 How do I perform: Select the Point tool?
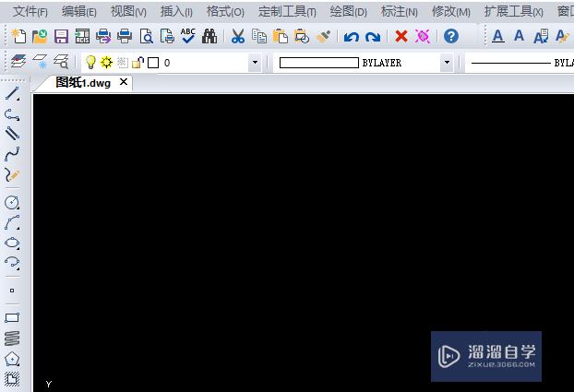pos(12,291)
